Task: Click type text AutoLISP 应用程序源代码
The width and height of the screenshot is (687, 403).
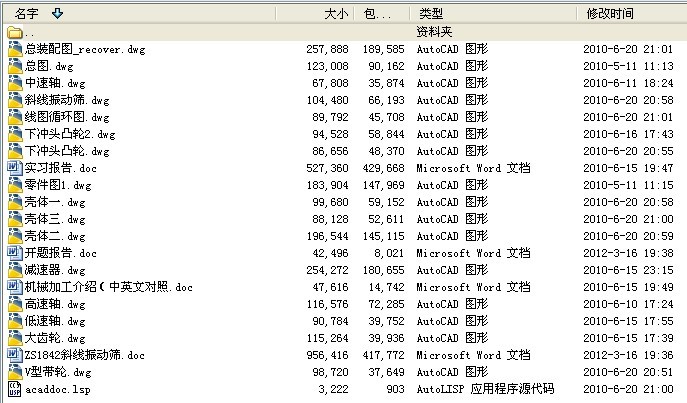Action: point(485,389)
